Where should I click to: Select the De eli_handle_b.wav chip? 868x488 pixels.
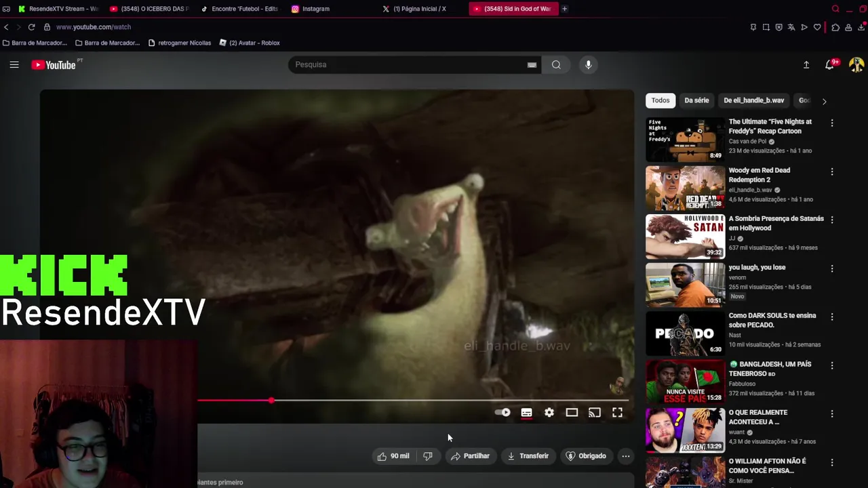click(x=753, y=100)
